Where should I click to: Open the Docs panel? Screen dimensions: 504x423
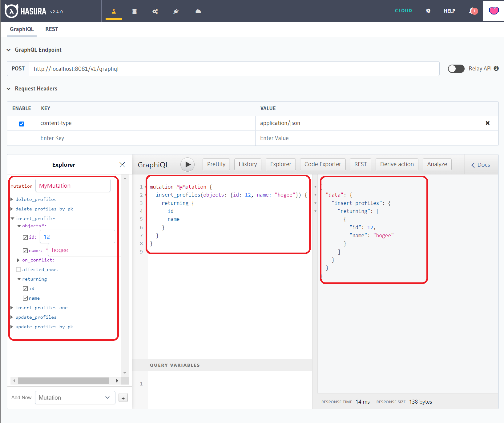tap(481, 165)
